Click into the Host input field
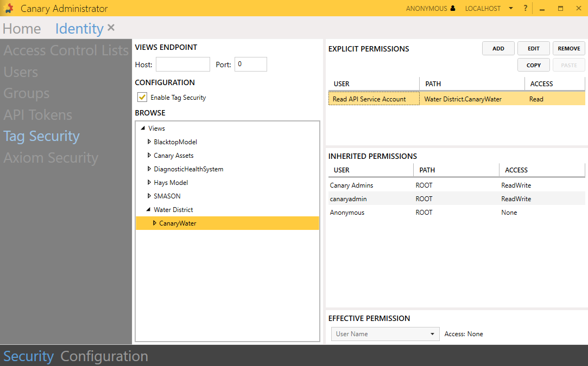588x366 pixels. 182,65
